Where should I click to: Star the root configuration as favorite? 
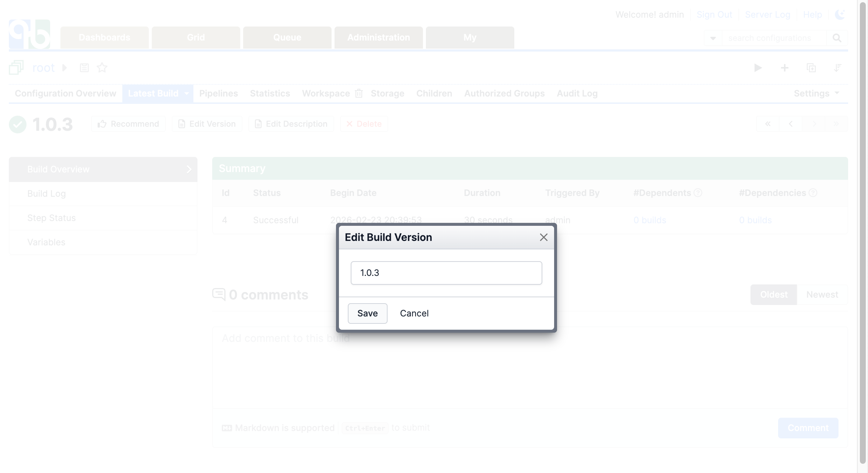click(x=102, y=68)
